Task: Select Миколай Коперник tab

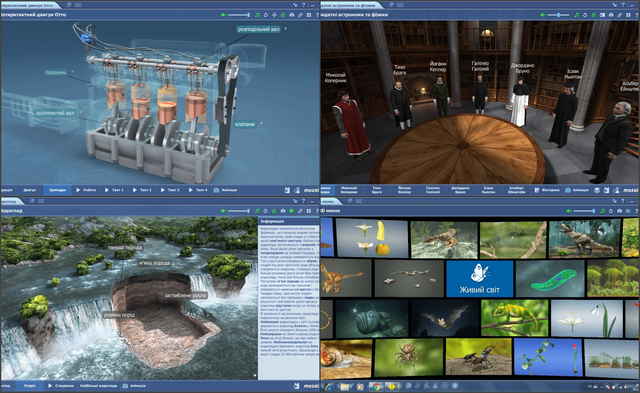Action: pyautogui.click(x=349, y=190)
